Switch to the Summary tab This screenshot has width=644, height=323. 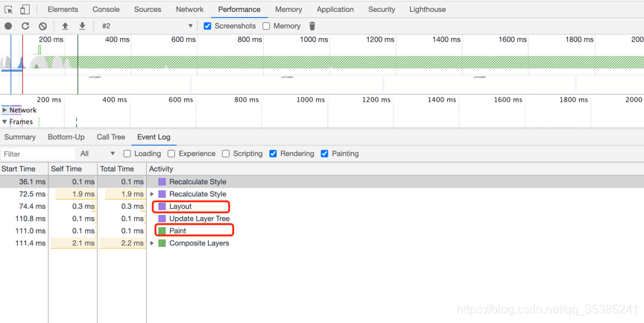[x=19, y=137]
